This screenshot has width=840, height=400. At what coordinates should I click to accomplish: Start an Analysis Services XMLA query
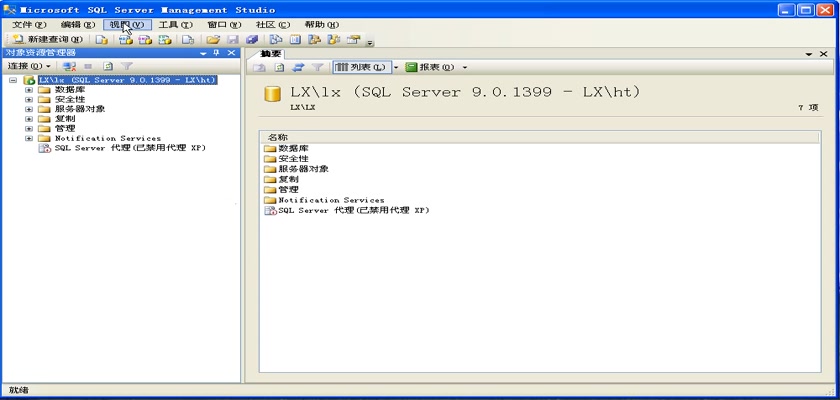[x=164, y=39]
